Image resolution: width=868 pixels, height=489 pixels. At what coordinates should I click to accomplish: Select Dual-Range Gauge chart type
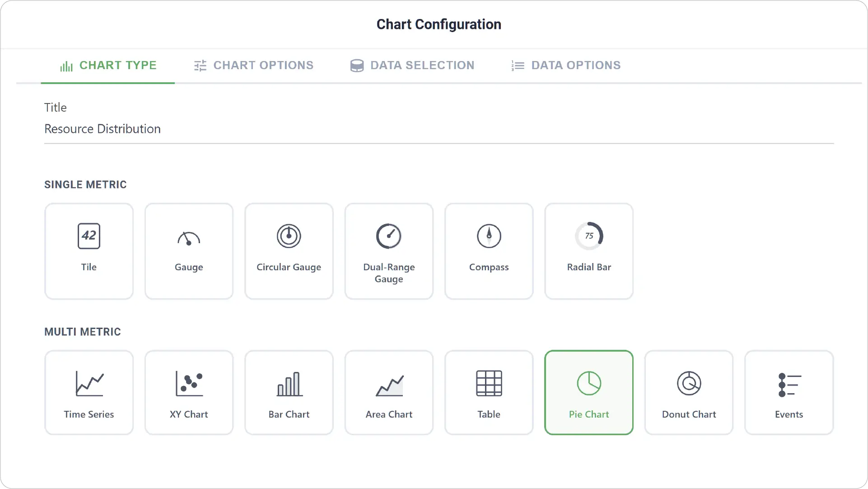[x=389, y=251]
